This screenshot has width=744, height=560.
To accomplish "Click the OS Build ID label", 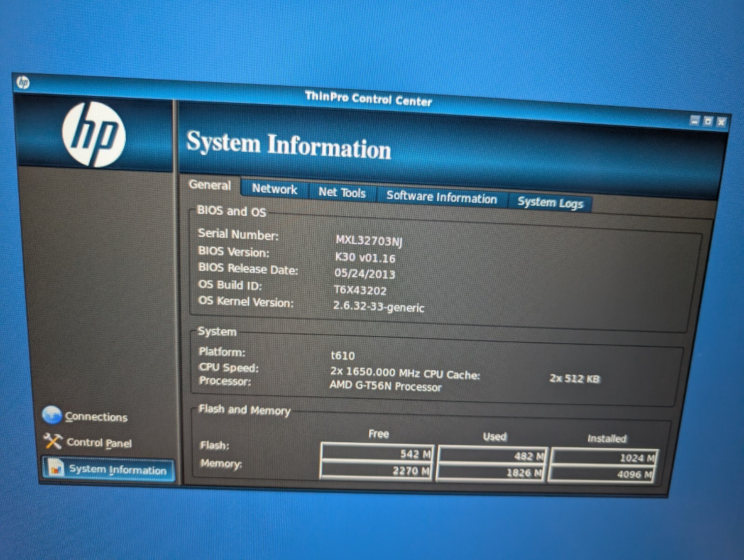I will 230,285.
